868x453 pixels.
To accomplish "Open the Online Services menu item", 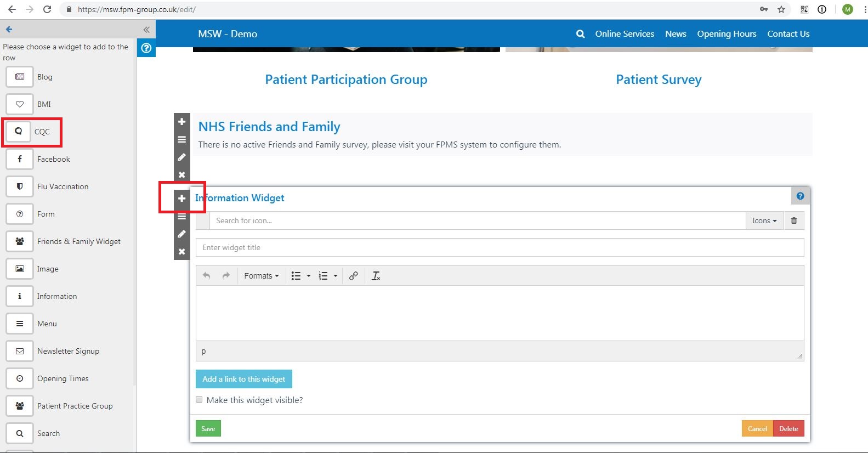I will (x=625, y=34).
